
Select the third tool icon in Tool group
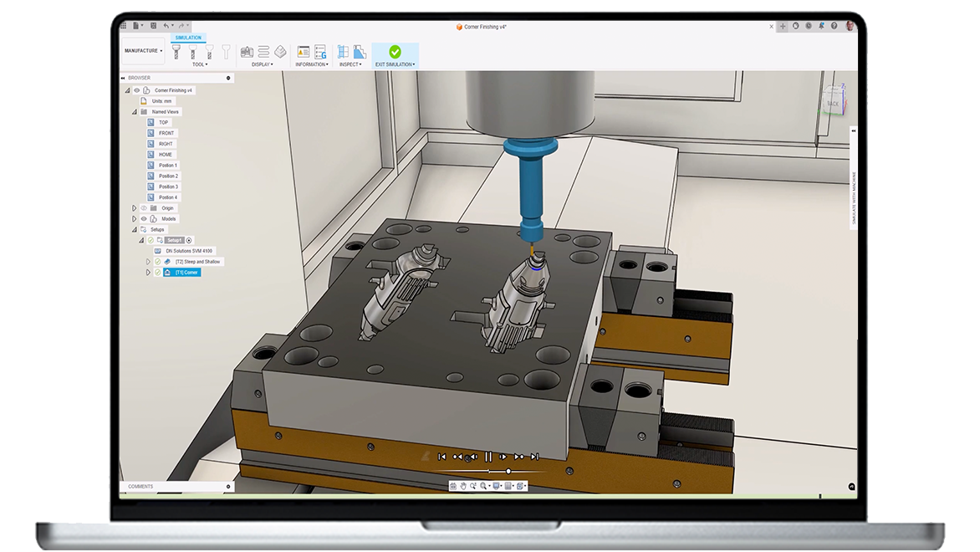click(x=209, y=52)
